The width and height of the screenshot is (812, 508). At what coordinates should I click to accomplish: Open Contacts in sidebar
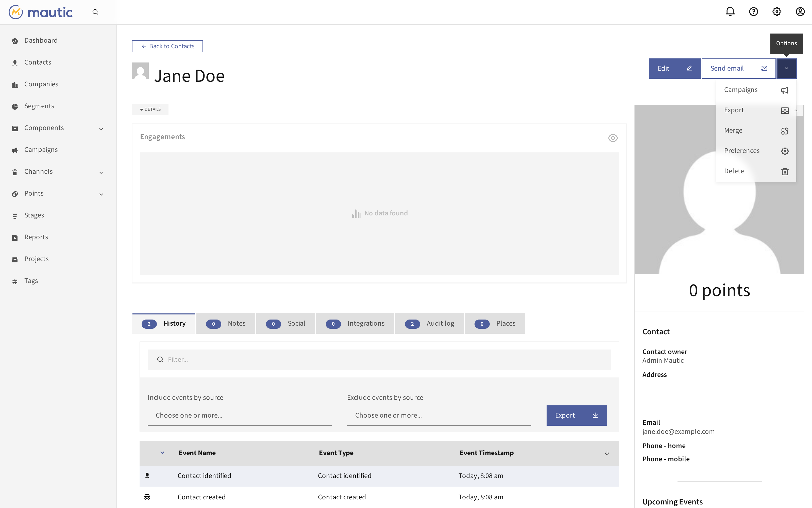tap(58, 62)
